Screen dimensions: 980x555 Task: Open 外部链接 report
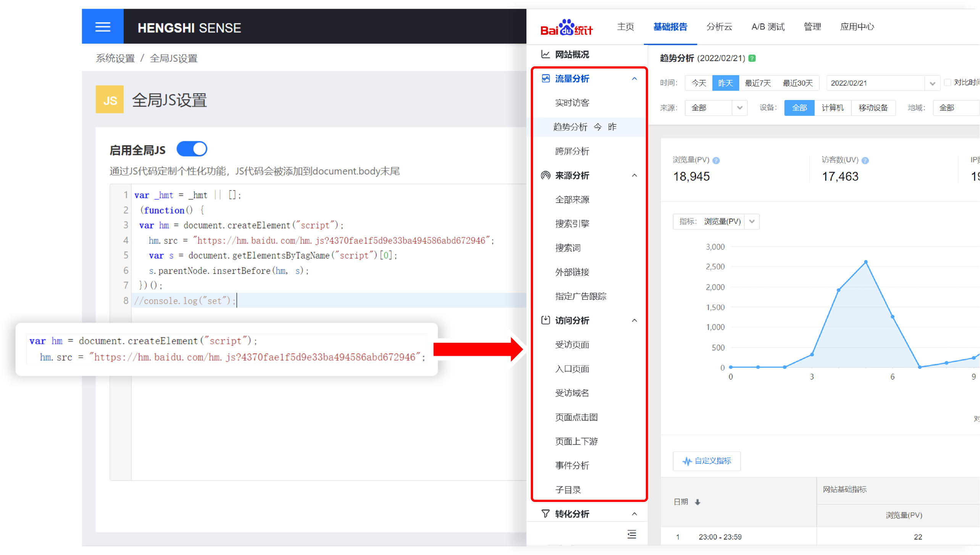[x=572, y=272]
